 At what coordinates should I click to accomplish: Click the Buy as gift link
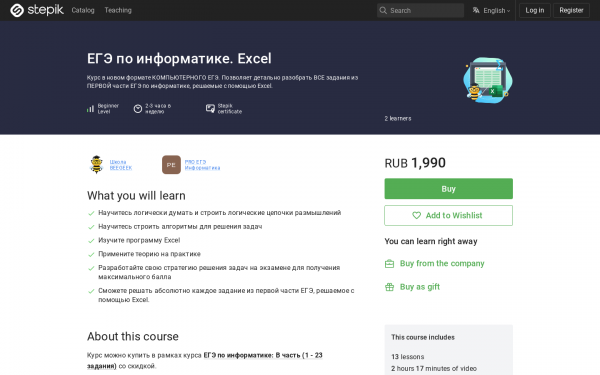[419, 287]
